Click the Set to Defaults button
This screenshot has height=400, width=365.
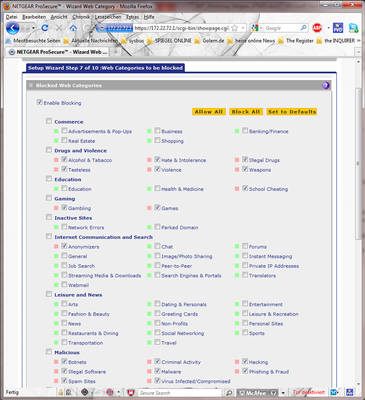[x=292, y=112]
